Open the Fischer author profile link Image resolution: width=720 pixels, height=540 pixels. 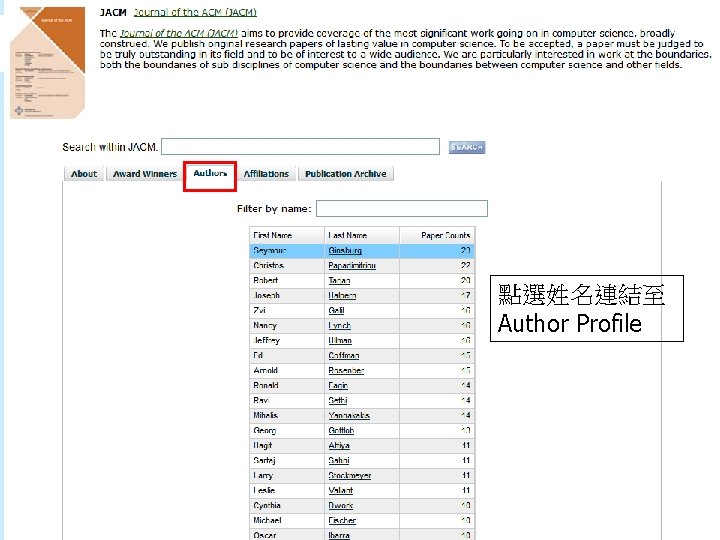coord(342,521)
